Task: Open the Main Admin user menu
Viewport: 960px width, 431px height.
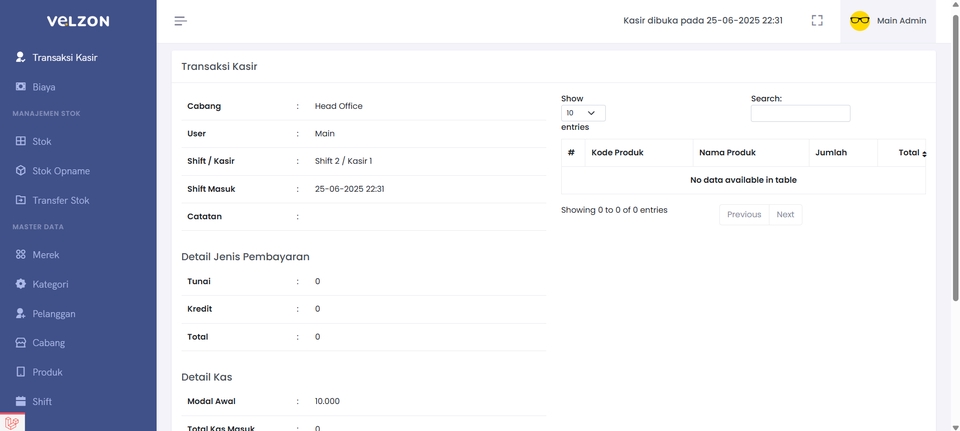Action: 888,21
